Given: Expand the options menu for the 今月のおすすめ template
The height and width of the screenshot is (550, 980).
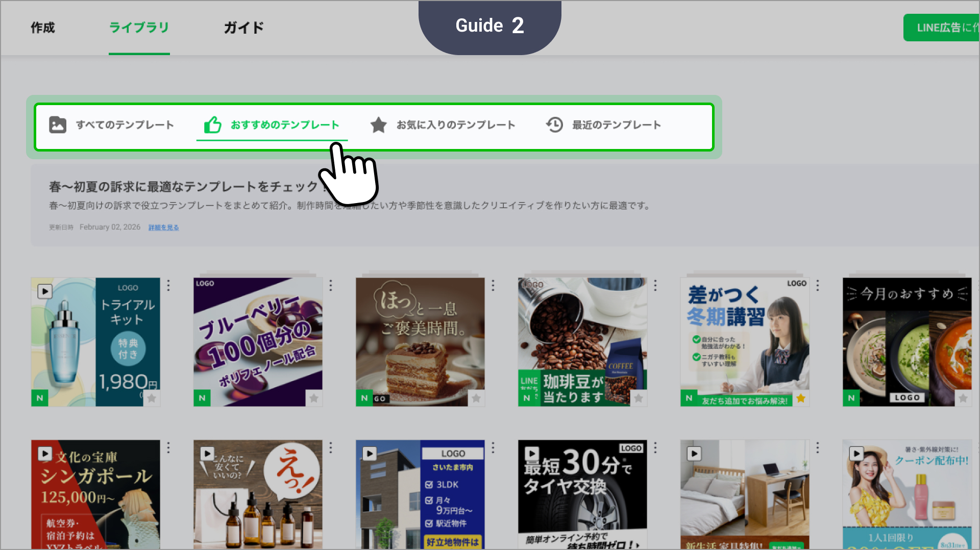Looking at the screenshot, I should [x=979, y=286].
